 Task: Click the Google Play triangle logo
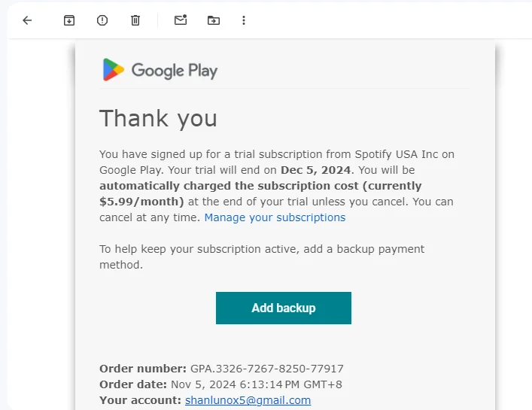pos(114,69)
